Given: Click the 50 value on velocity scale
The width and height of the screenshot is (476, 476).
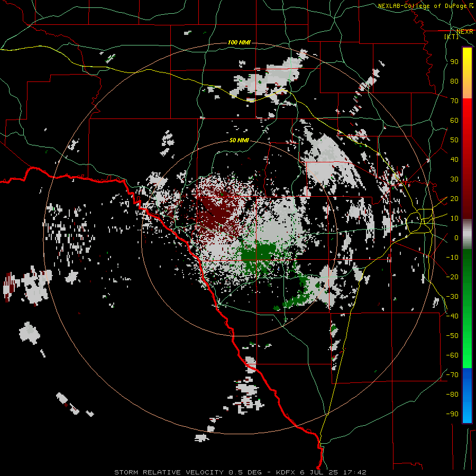Looking at the screenshot, I should [x=454, y=140].
